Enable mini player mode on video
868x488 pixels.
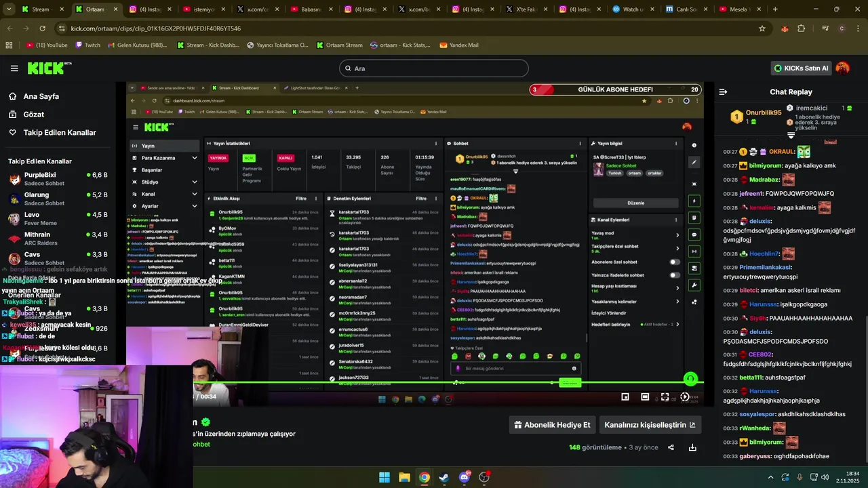click(625, 397)
